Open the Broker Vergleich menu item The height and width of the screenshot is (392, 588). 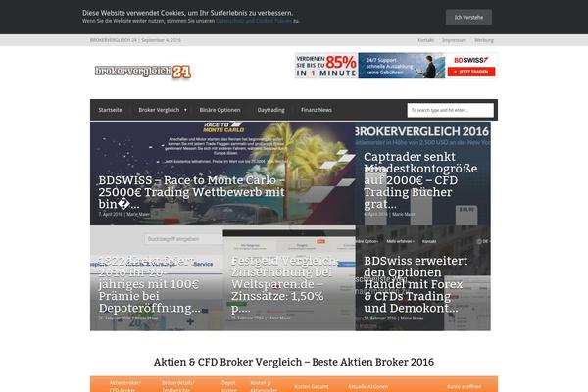point(159,110)
